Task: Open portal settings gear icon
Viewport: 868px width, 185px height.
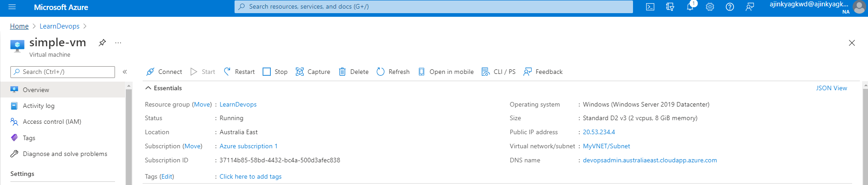Action: click(710, 7)
